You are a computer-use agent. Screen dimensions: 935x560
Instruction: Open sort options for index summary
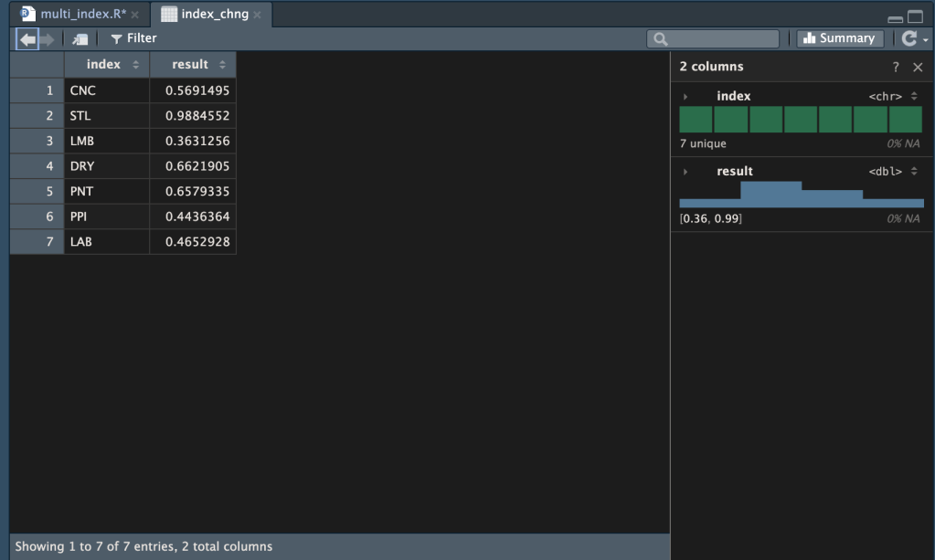point(914,96)
